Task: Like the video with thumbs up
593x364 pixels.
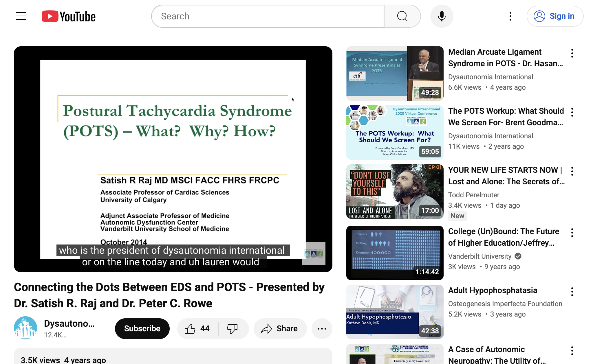Action: click(198, 328)
